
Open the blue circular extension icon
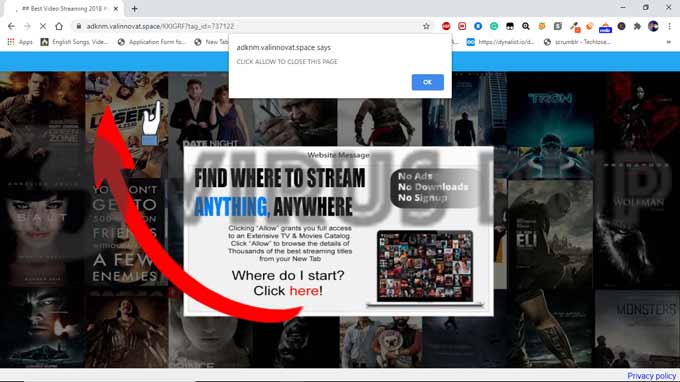tap(478, 26)
